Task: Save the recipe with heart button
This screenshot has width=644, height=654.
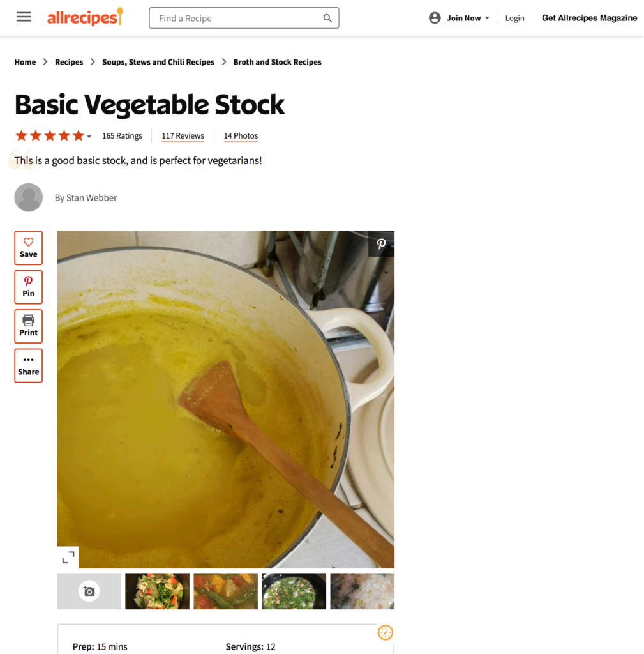Action: (x=28, y=248)
